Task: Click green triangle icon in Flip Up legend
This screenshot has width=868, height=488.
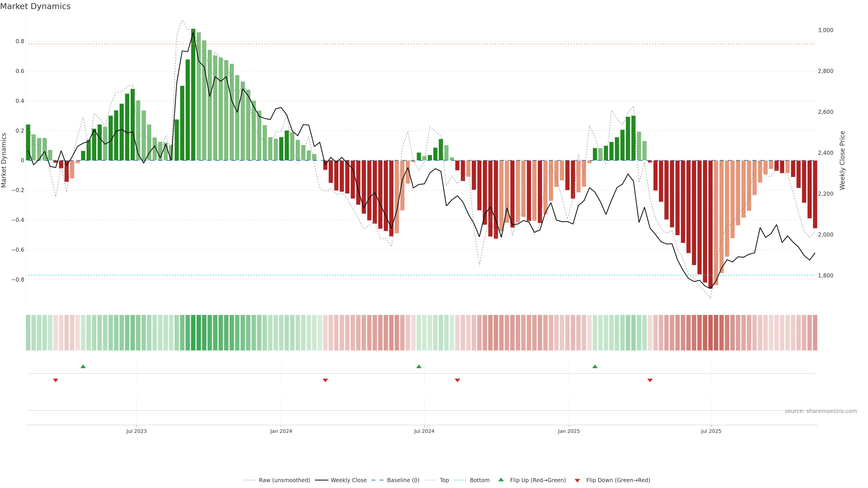Action: [501, 480]
